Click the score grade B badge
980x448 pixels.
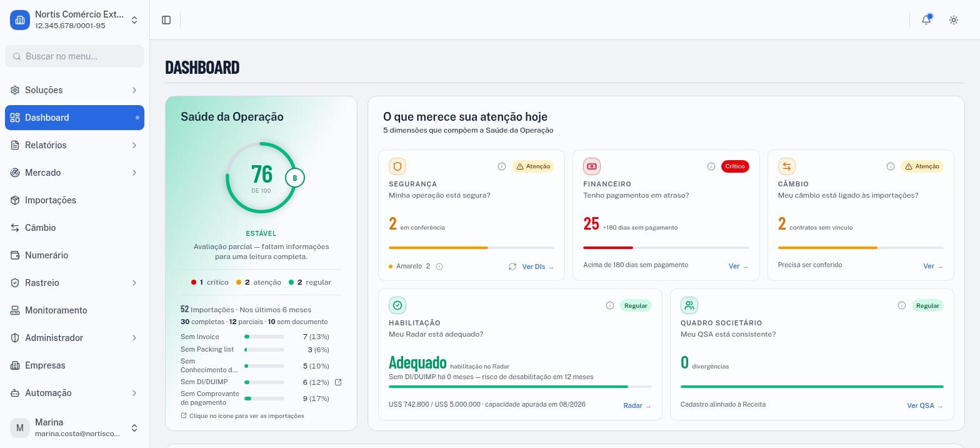[x=295, y=178]
